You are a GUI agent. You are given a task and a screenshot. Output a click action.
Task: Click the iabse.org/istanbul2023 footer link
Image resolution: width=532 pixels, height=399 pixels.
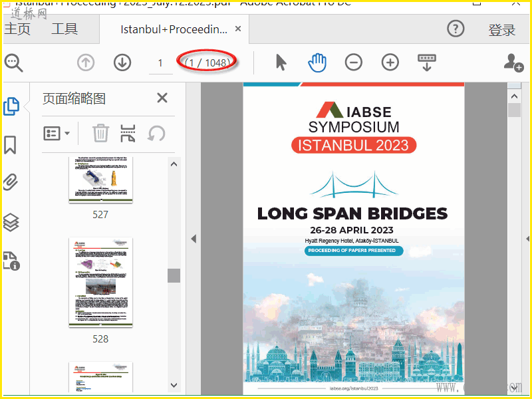[x=354, y=388]
